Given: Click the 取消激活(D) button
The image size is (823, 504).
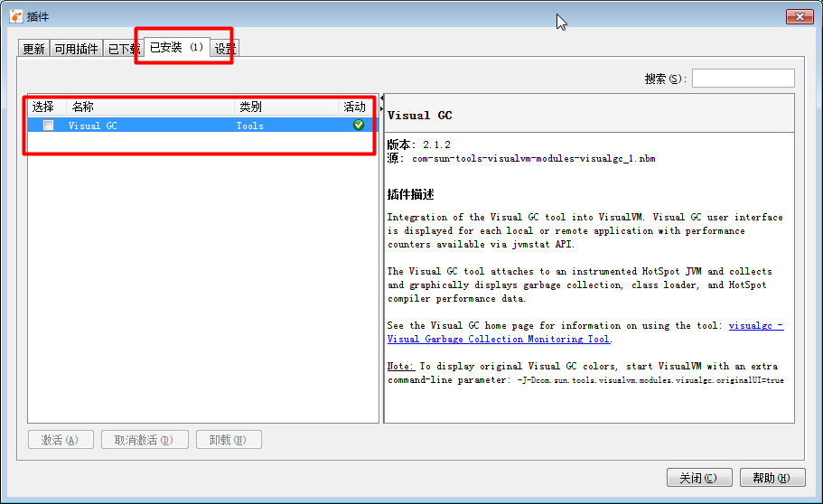Looking at the screenshot, I should [145, 440].
